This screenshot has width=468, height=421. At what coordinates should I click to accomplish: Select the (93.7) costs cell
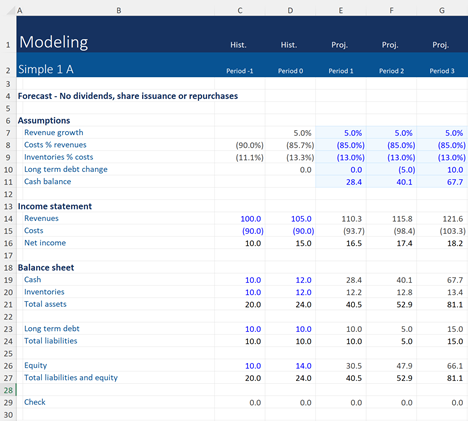click(341, 231)
